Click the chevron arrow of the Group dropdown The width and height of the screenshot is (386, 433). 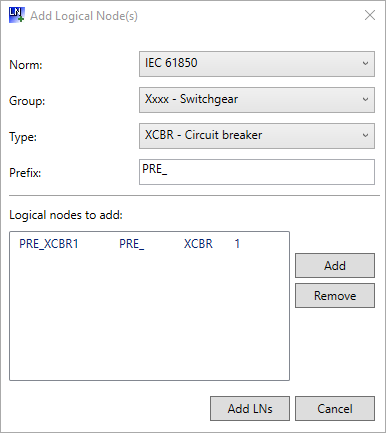365,99
